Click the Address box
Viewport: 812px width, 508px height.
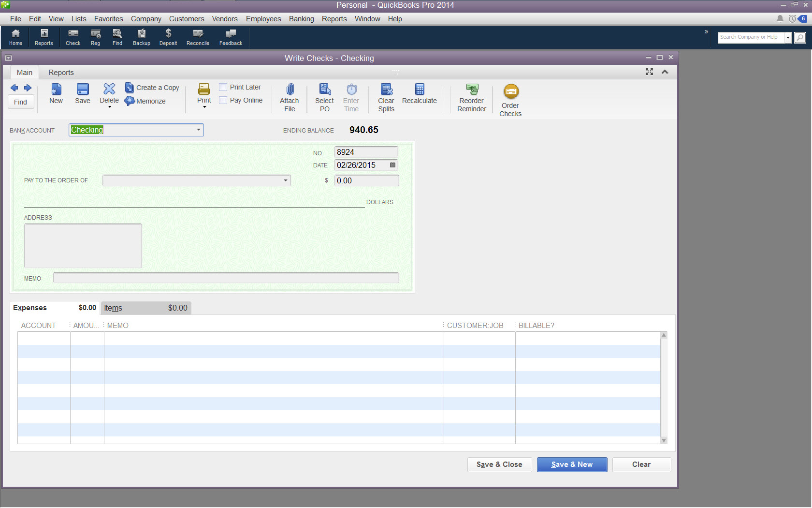coord(83,246)
